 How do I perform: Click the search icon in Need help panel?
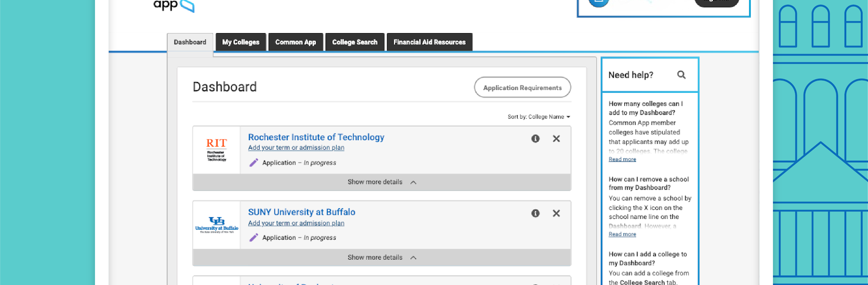681,75
